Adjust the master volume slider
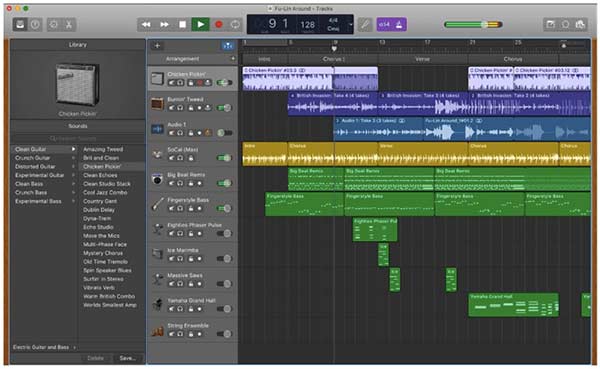Viewport: 600px width, 369px height. tap(473, 24)
